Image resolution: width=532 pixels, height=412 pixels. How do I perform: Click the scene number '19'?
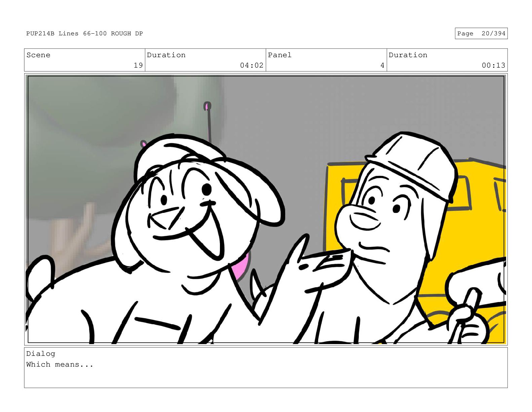pyautogui.click(x=138, y=65)
